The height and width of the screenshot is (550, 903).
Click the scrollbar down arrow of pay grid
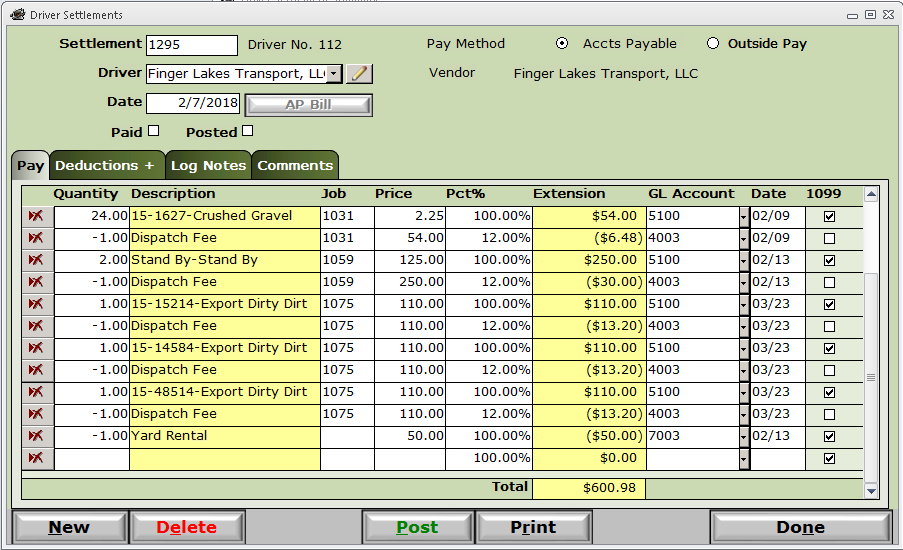coord(871,491)
